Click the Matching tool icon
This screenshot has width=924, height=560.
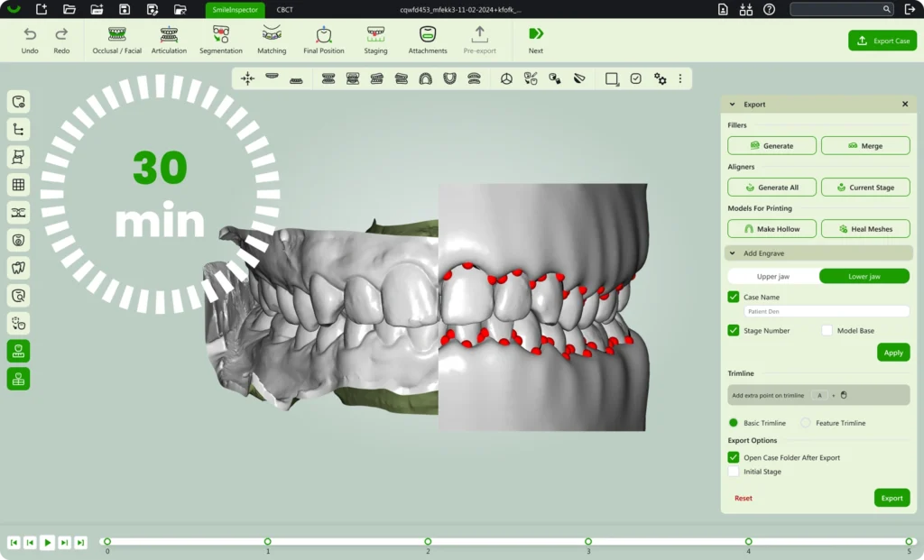272,34
